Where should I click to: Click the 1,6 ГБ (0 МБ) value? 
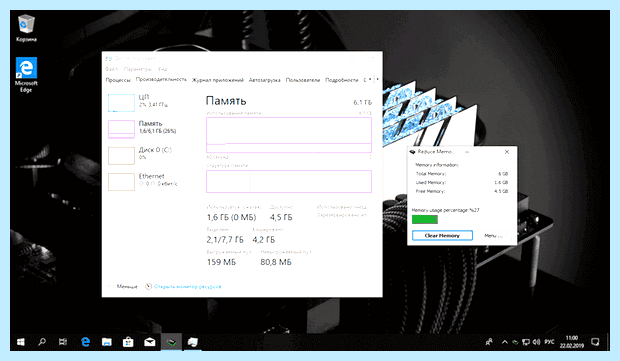click(x=231, y=217)
